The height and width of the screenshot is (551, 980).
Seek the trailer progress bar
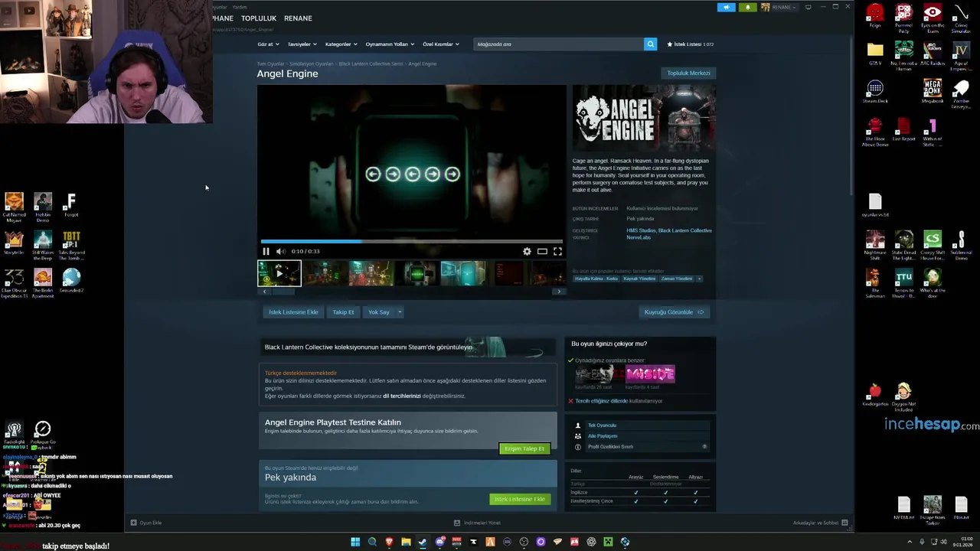pyautogui.click(x=411, y=241)
